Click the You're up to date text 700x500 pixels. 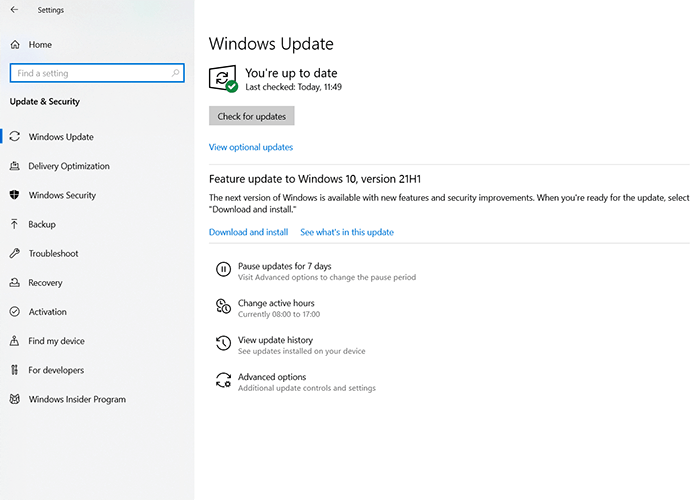[x=291, y=73]
